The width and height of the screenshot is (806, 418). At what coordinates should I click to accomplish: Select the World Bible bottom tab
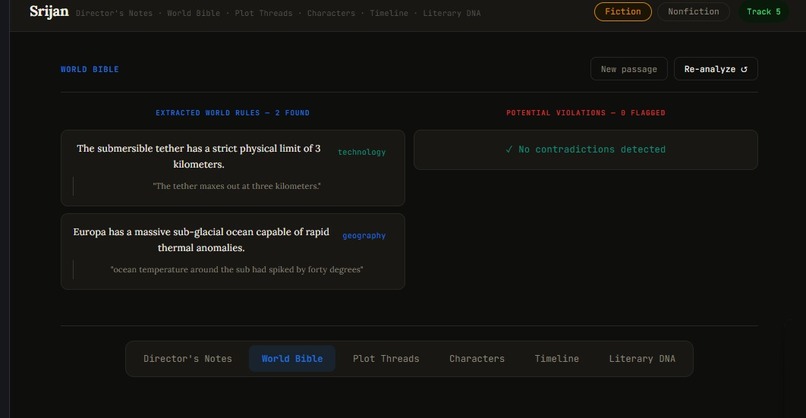(292, 359)
